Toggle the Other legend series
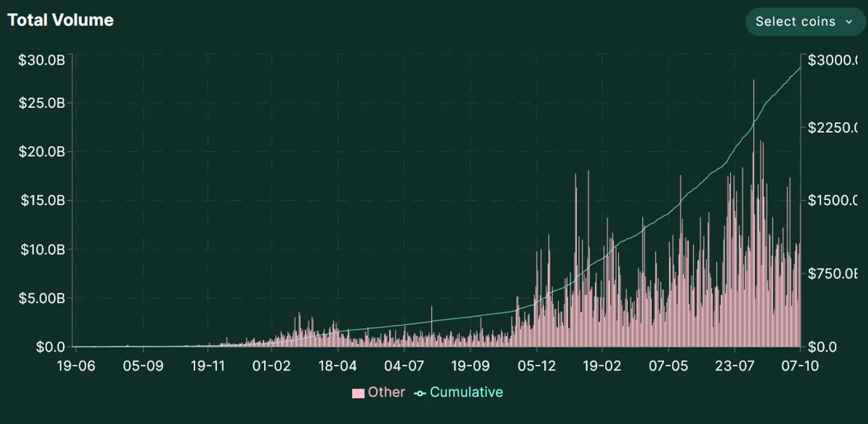This screenshot has height=424, width=868. [379, 392]
